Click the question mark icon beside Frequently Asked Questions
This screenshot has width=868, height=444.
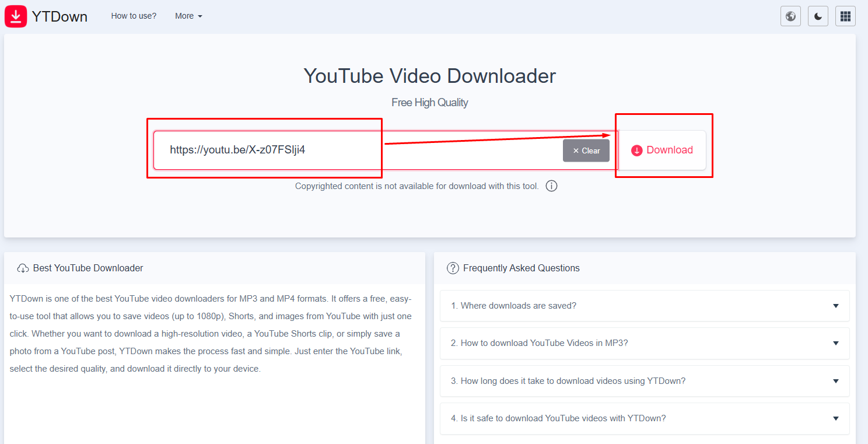[x=453, y=268]
